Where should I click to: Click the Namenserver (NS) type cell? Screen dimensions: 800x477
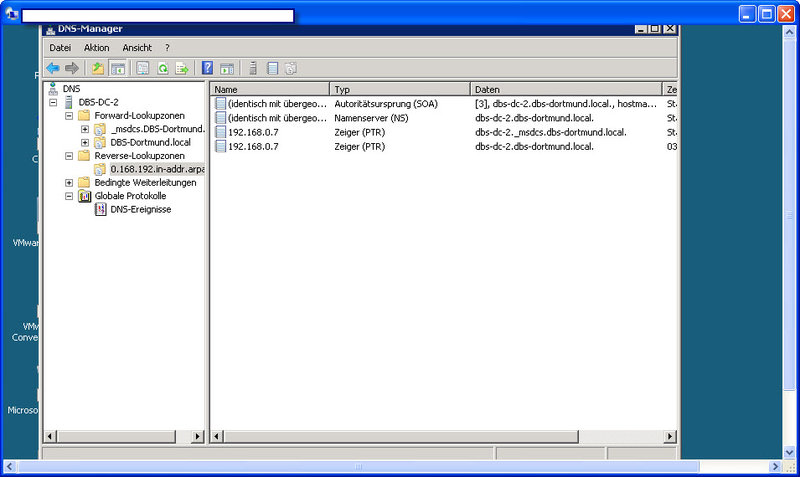(x=371, y=118)
